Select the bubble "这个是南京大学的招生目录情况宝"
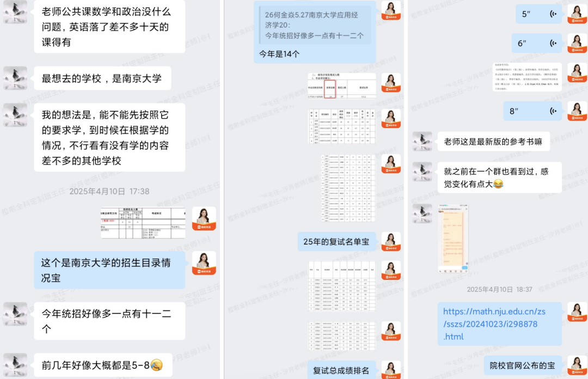588x379 pixels. [109, 270]
